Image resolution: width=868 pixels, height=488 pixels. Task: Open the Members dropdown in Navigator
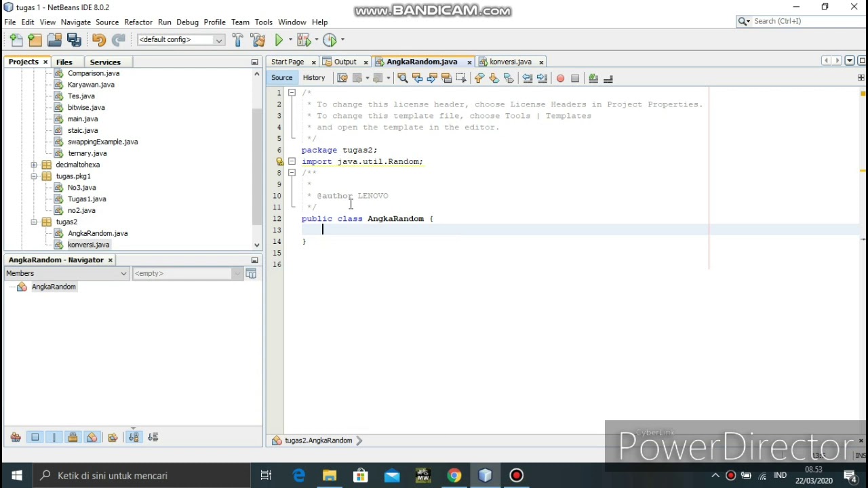(x=66, y=273)
